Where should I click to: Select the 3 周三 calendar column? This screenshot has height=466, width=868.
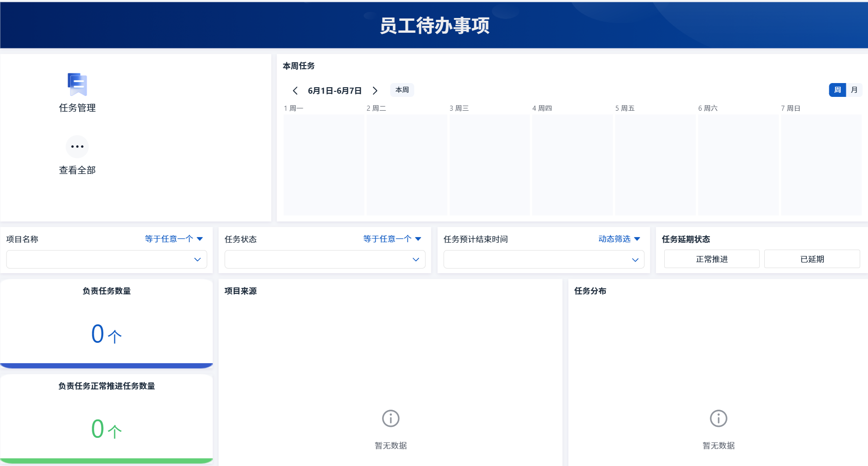[x=490, y=165]
